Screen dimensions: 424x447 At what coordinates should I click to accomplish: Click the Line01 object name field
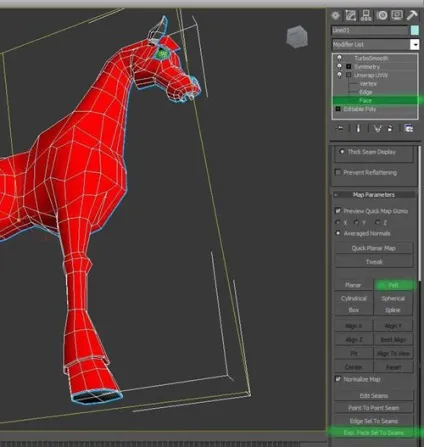click(x=370, y=30)
